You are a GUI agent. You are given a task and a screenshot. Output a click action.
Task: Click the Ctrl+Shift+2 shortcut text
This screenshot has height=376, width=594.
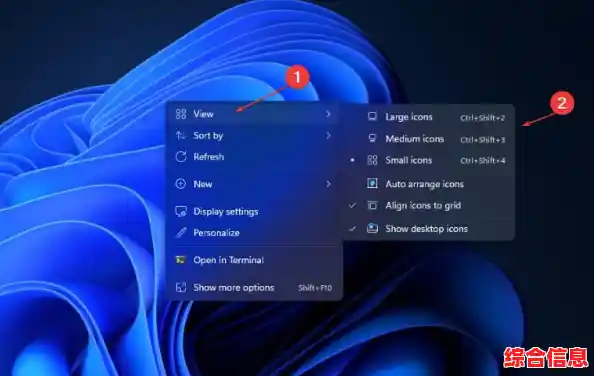click(x=482, y=118)
